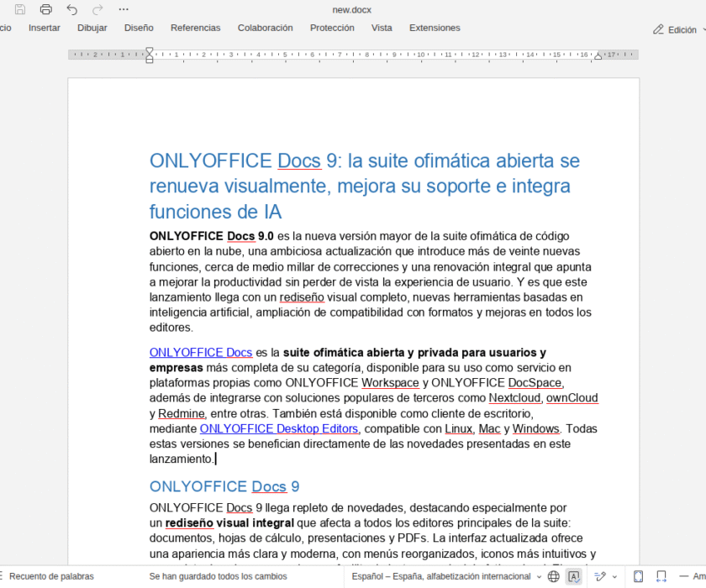The height and width of the screenshot is (588, 706).
Task: Follow the ONLYOFFICE Desktop Editors link
Action: pyautogui.click(x=279, y=428)
